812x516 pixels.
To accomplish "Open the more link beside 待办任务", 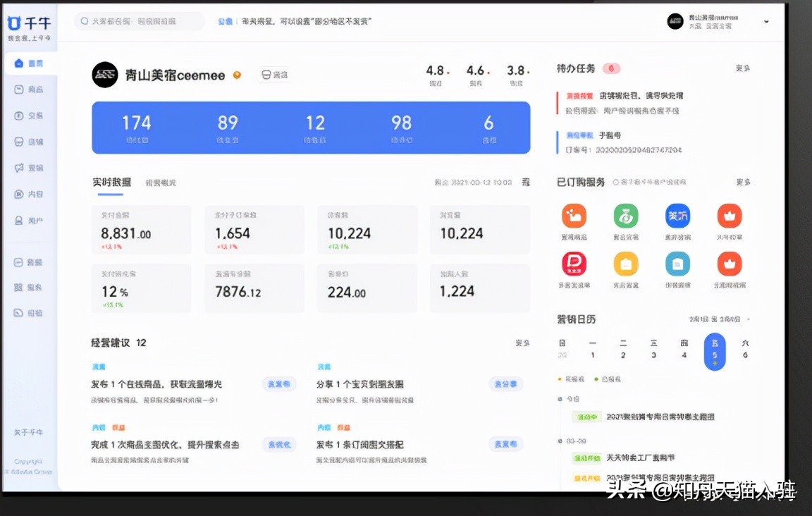I will [743, 68].
